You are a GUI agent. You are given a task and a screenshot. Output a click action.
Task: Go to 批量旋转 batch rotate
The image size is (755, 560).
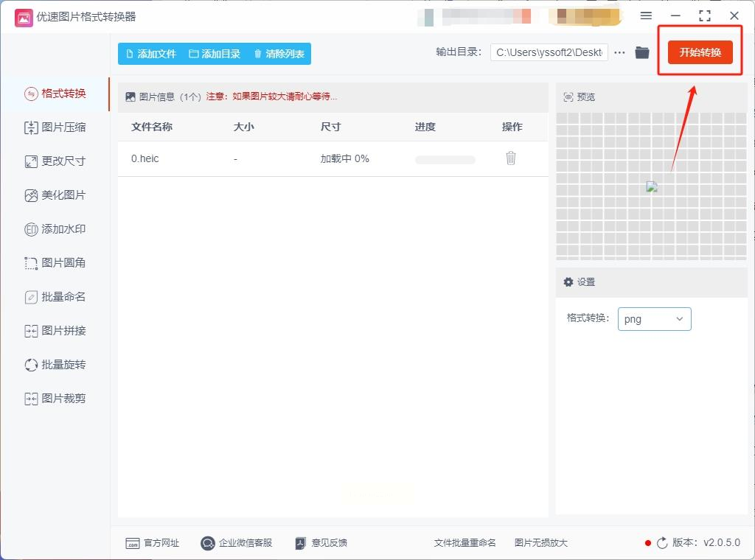[55, 365]
